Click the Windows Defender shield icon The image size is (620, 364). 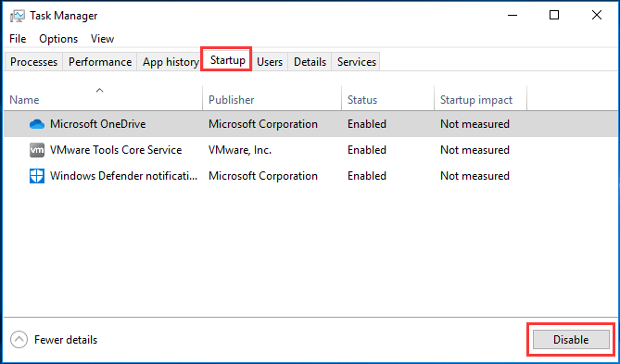[x=37, y=176]
